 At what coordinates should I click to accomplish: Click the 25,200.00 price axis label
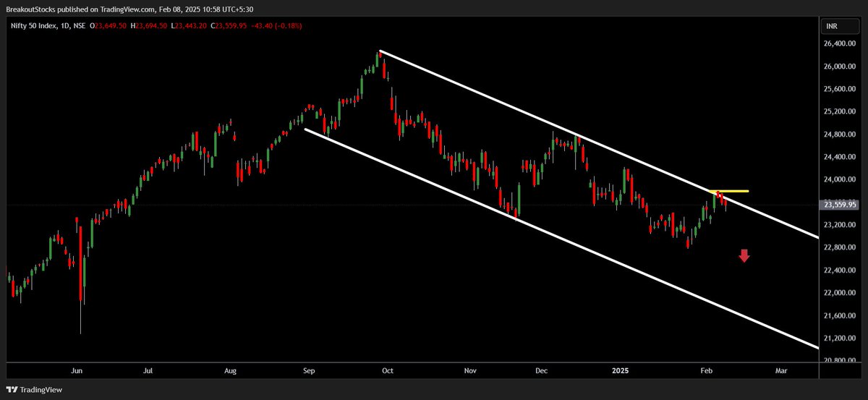click(840, 112)
